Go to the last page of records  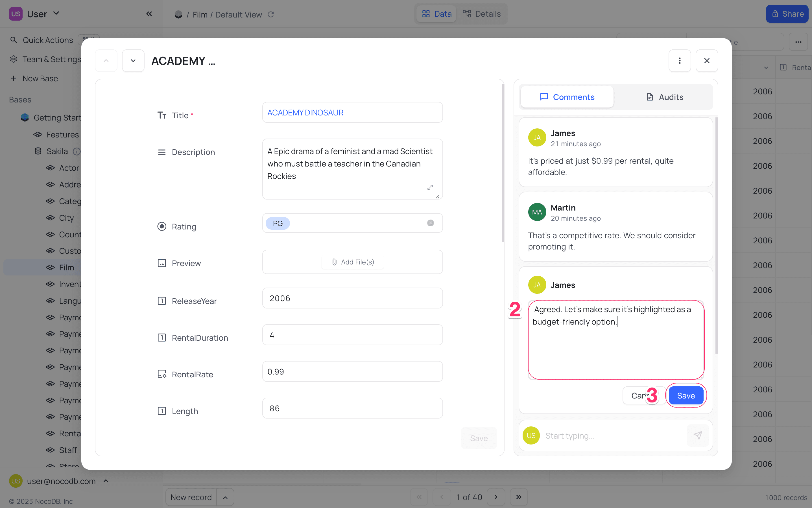(x=519, y=497)
